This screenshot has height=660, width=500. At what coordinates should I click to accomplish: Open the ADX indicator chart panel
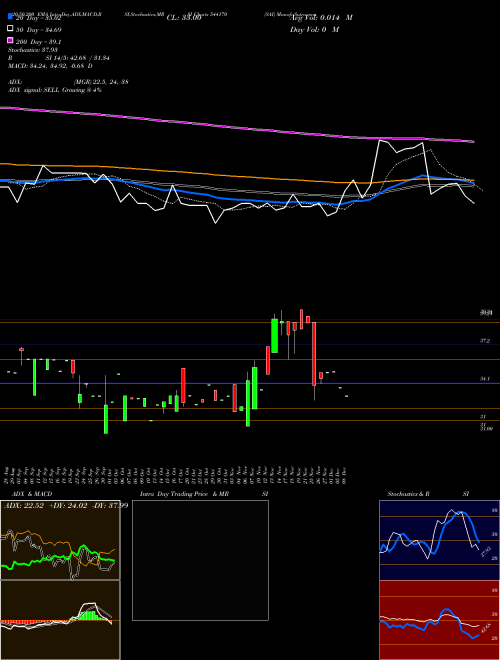(60, 540)
